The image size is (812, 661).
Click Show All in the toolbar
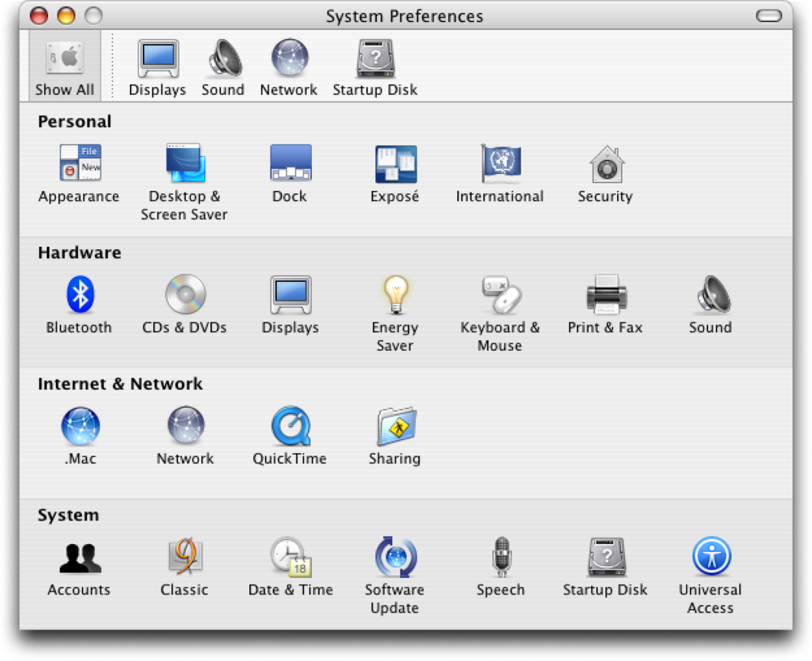click(x=65, y=67)
